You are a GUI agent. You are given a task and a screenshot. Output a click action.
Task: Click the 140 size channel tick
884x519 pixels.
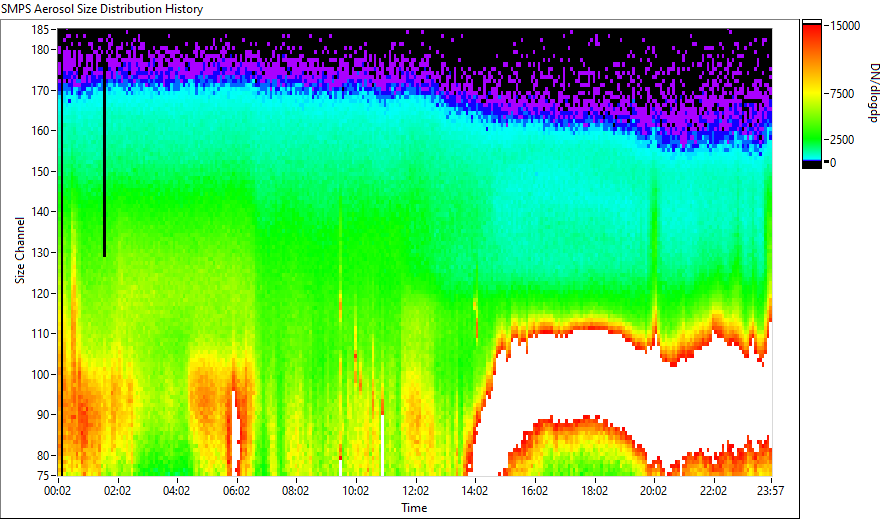40,212
